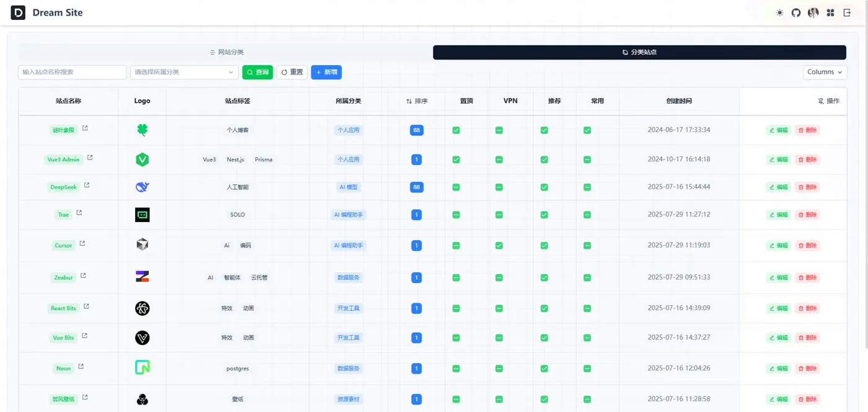Click the AI 模型 category tag
The image size is (868, 412).
348,187
